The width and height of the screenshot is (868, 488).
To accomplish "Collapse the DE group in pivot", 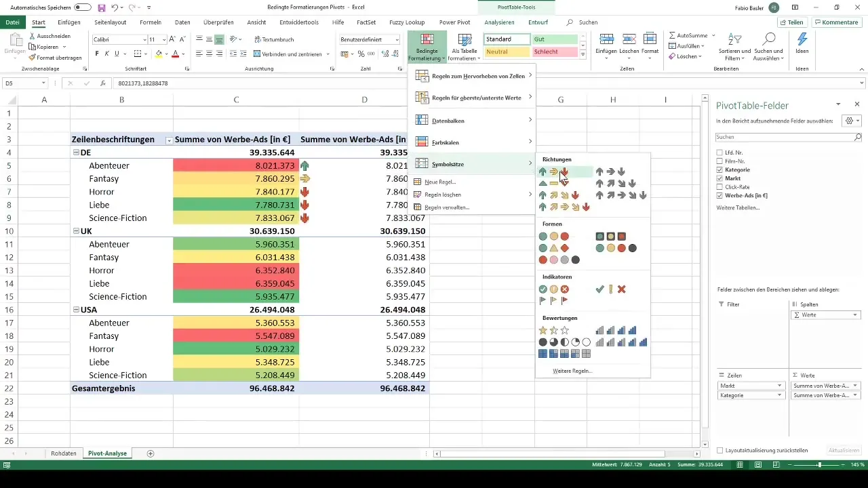I will [75, 152].
